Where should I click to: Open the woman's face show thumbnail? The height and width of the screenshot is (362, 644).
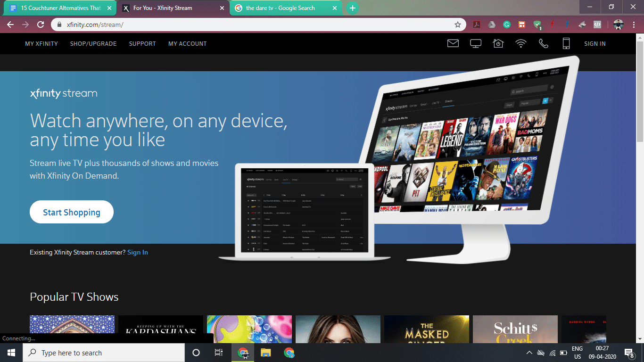338,329
